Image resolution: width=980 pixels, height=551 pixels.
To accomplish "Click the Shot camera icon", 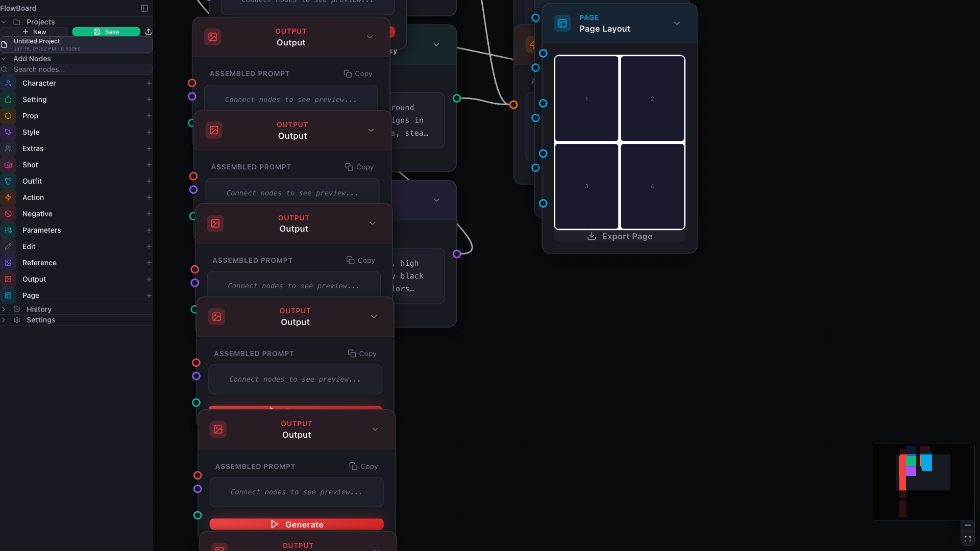I will [8, 165].
